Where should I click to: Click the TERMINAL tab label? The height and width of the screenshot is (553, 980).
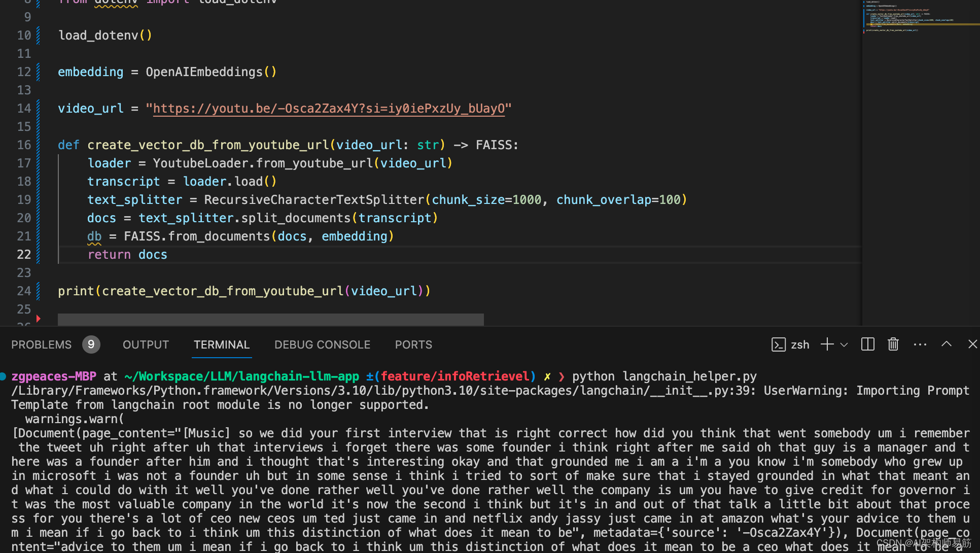222,344
